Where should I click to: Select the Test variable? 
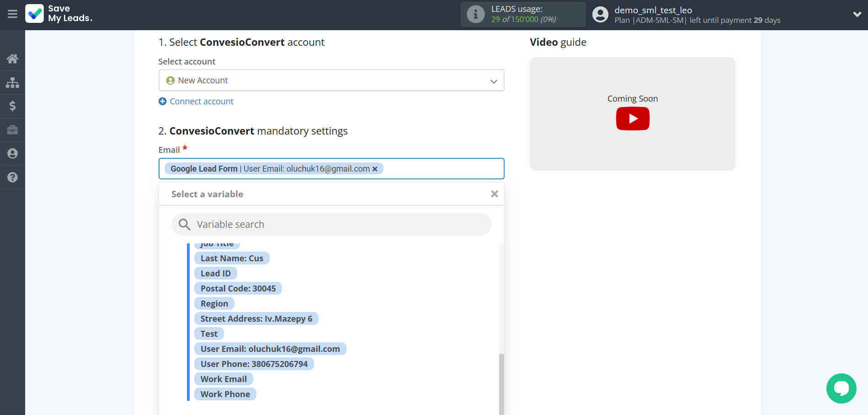209,334
